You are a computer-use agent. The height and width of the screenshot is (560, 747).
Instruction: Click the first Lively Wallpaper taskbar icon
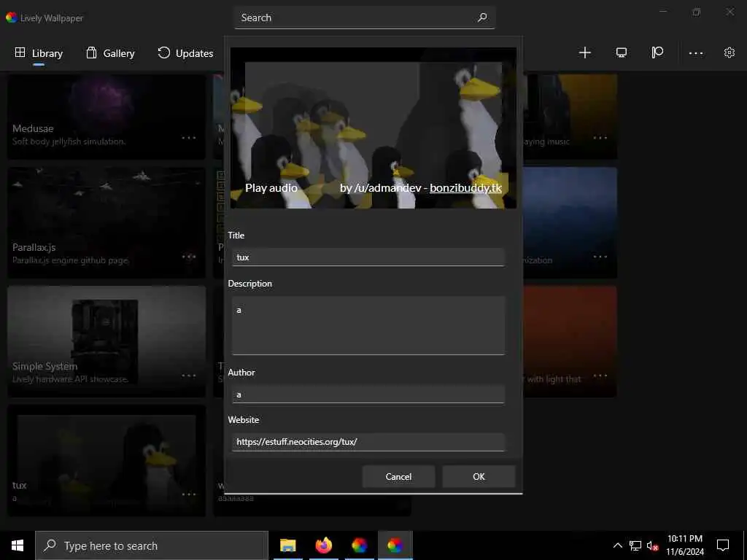tap(359, 545)
